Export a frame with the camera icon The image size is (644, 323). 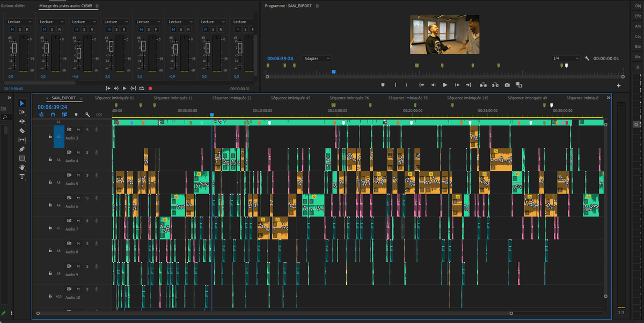507,85
